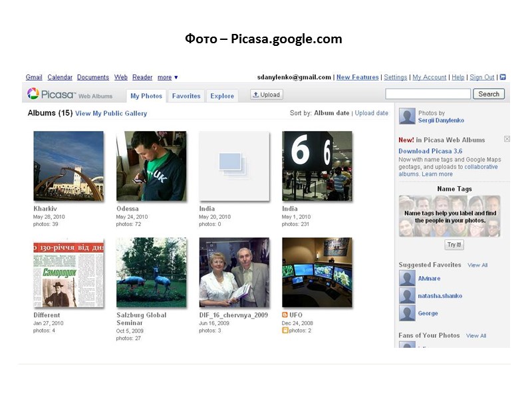Image resolution: width=532 pixels, height=399 pixels.
Task: Click the more link in top bar
Action: click(x=164, y=77)
